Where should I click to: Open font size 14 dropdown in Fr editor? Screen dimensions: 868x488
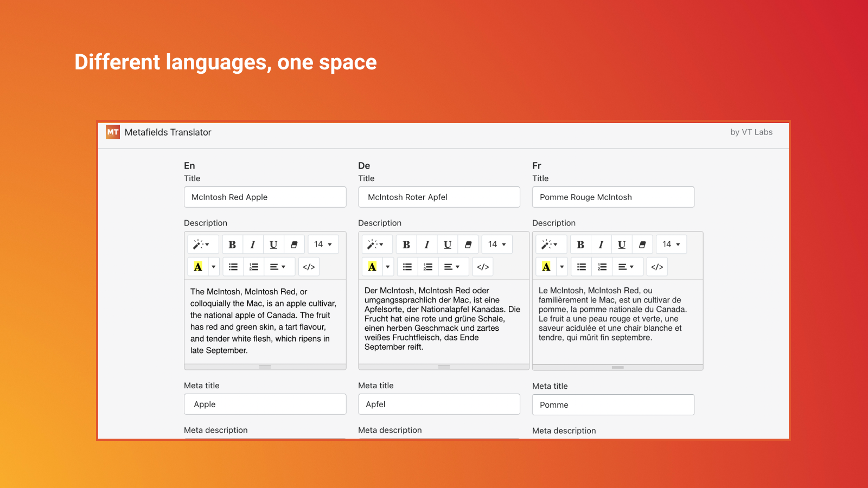point(672,245)
